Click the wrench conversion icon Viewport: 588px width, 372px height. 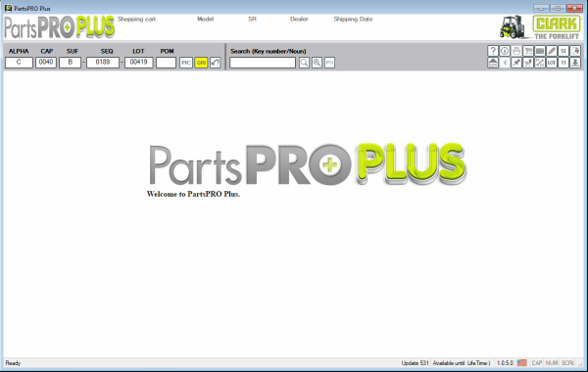[540, 63]
